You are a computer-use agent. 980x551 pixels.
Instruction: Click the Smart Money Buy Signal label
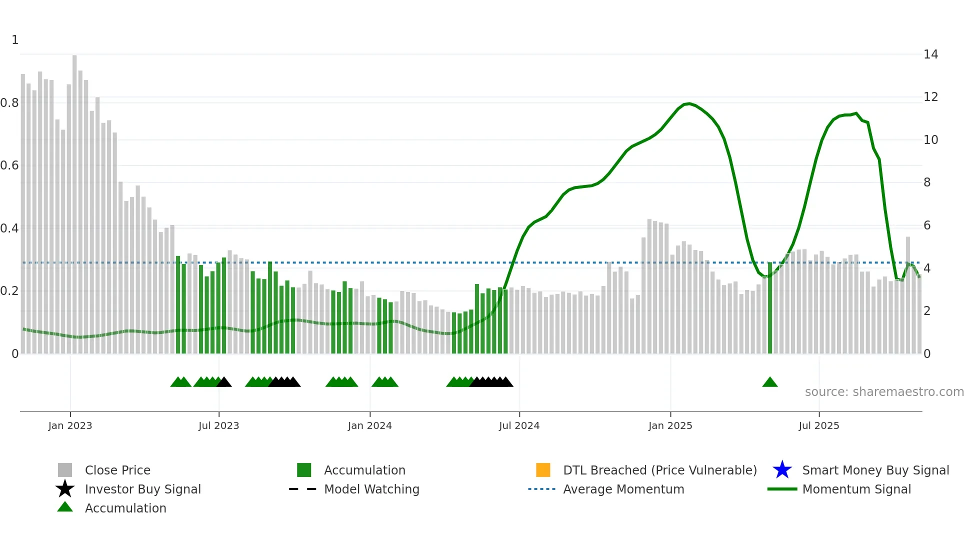(x=875, y=470)
